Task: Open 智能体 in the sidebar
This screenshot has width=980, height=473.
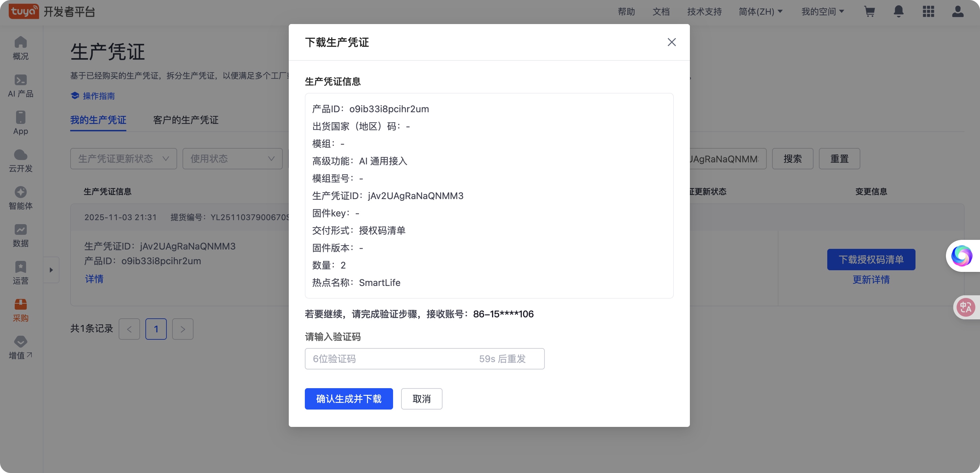Action: 20,198
